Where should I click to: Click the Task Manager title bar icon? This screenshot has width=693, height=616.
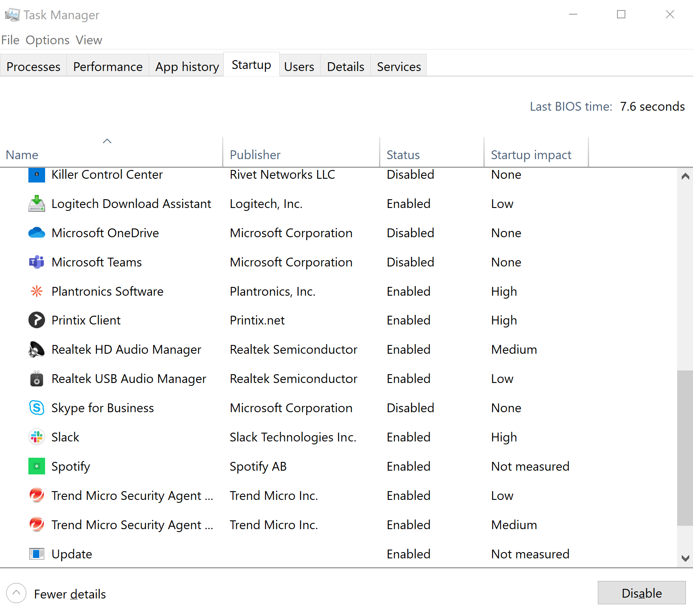tap(12, 15)
